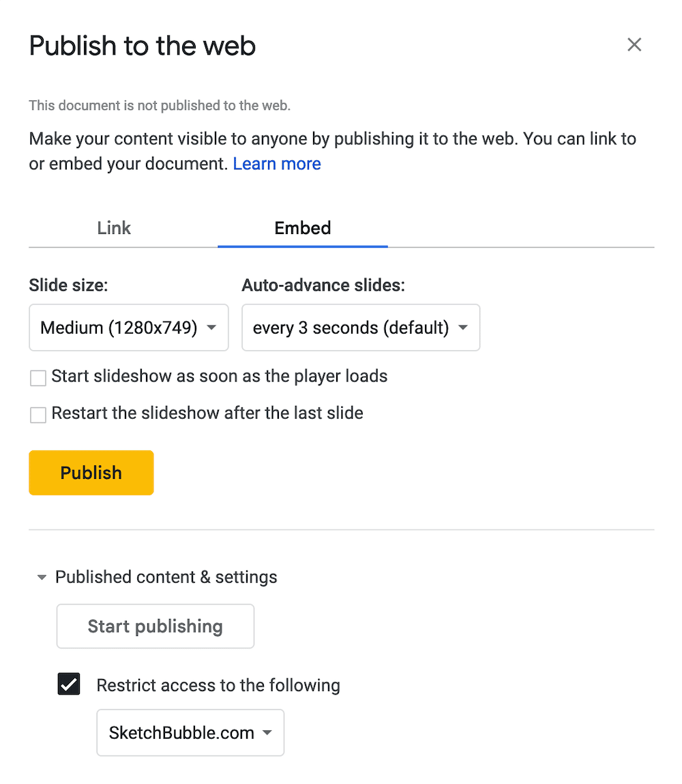
Task: Click the Start publishing button
Action: click(x=155, y=626)
